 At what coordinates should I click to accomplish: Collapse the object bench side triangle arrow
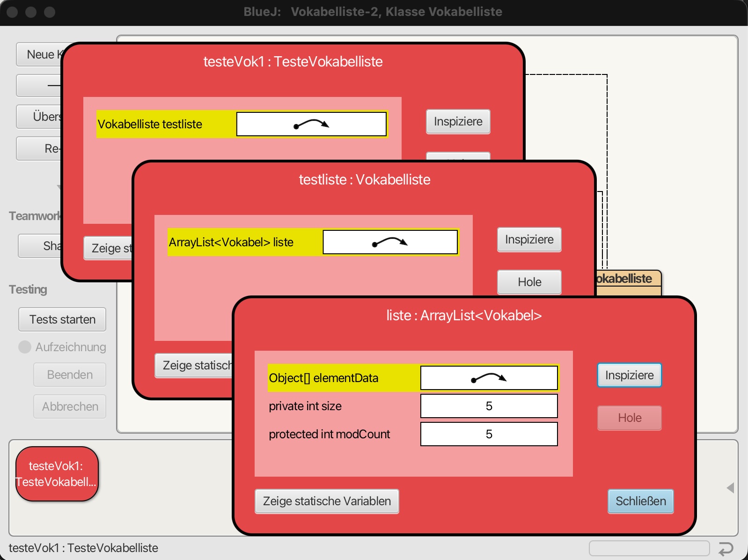730,488
